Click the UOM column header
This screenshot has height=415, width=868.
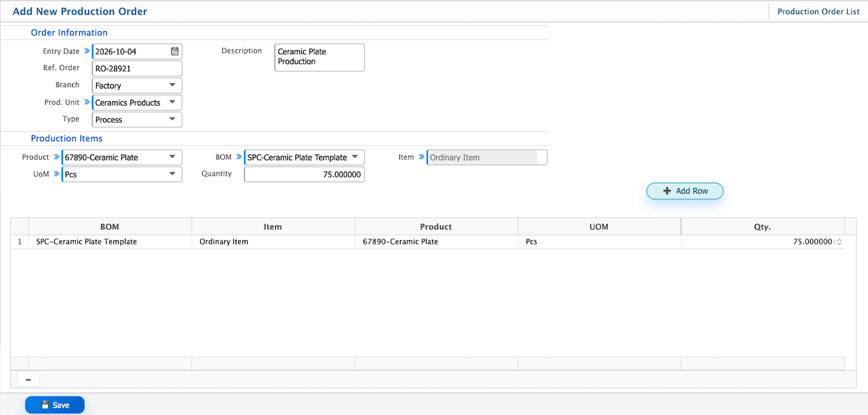coord(599,227)
